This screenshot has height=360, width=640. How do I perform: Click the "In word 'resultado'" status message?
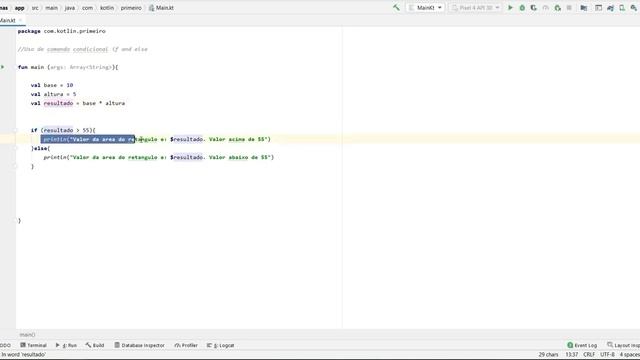[24, 355]
